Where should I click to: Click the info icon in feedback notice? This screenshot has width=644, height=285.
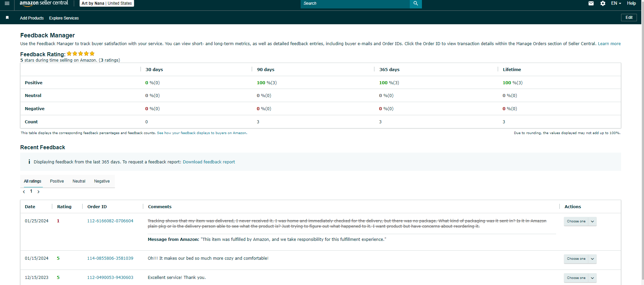(x=29, y=162)
